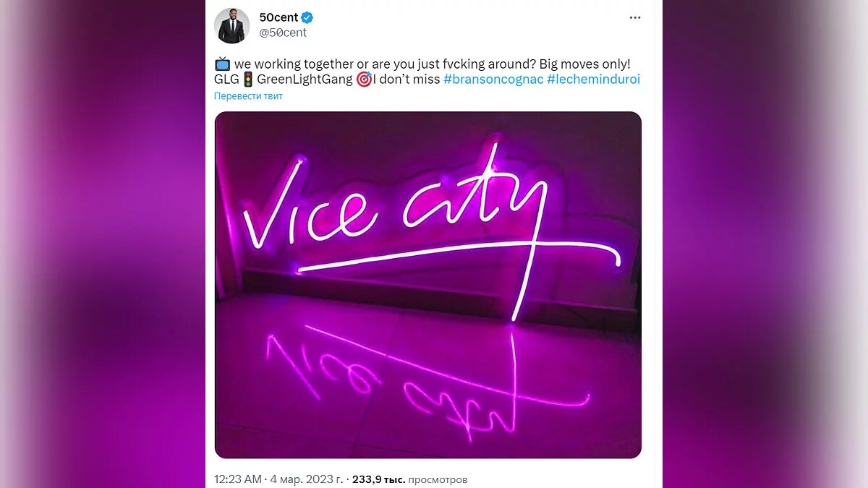Screen dimensions: 868x488
Task: Click the "Перевести твит" translate link
Action: (248, 96)
